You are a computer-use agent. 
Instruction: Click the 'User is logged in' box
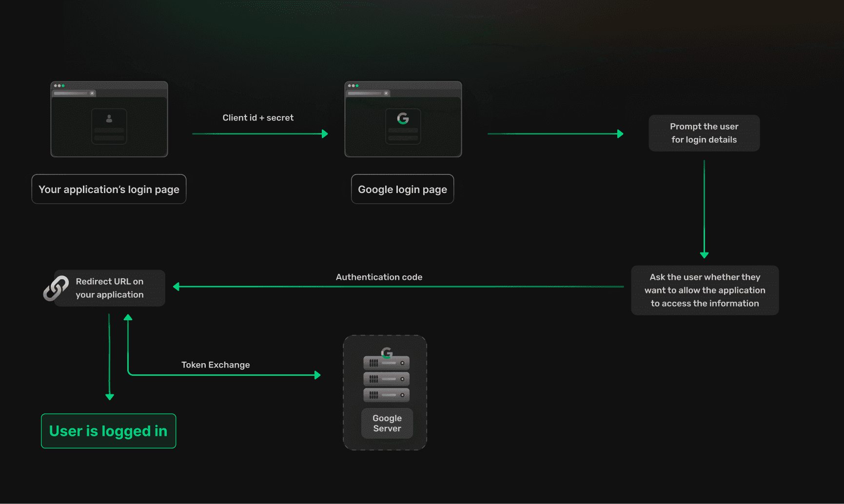tap(108, 431)
